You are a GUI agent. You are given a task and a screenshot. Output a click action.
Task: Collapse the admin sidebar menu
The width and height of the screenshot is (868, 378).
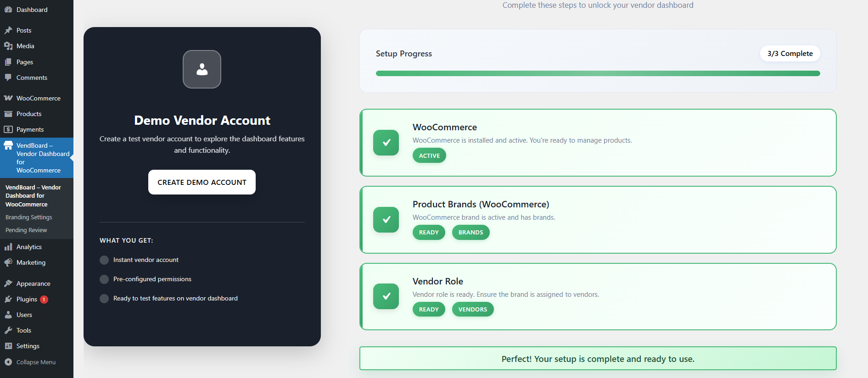pos(37,362)
